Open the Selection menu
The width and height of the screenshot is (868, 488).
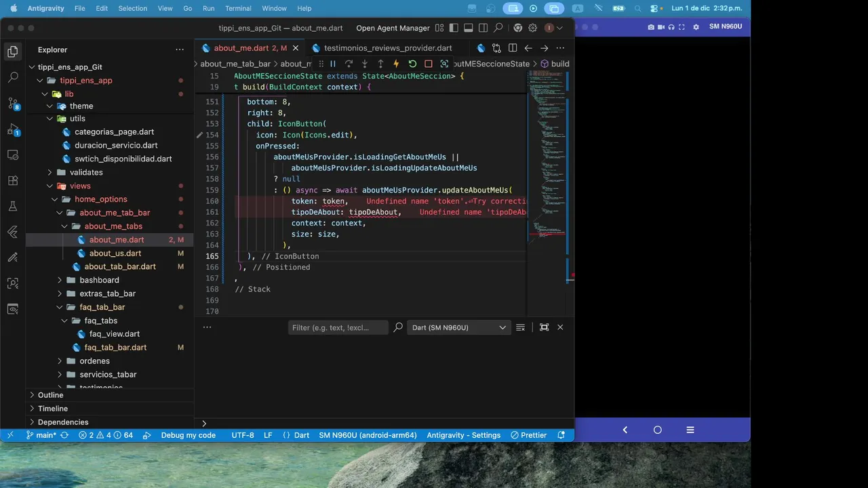click(x=133, y=8)
